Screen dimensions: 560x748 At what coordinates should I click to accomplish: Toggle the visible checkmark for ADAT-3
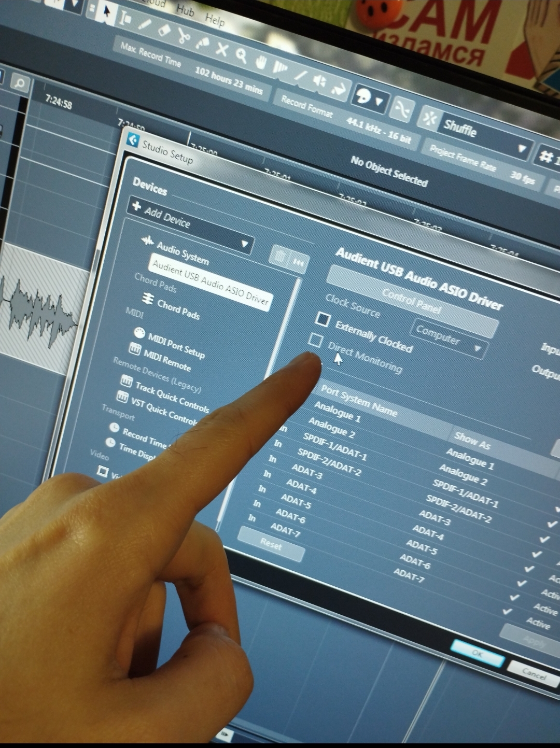click(x=537, y=554)
